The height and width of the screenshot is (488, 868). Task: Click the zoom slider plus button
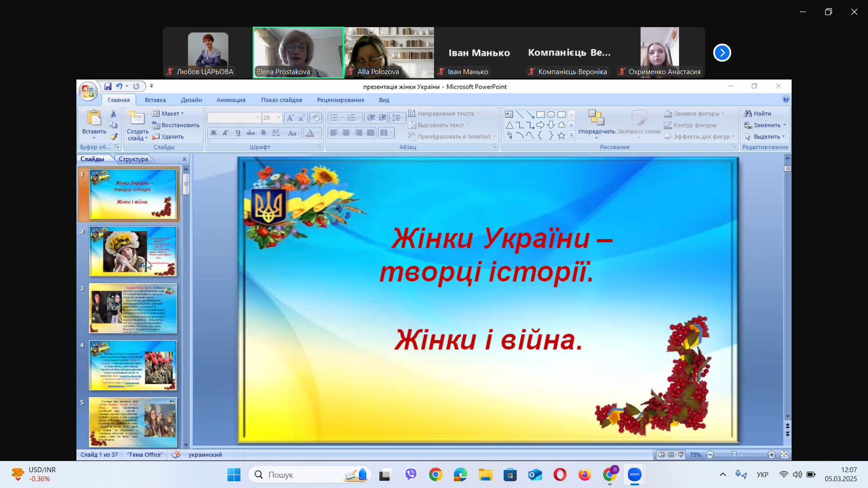(x=771, y=455)
